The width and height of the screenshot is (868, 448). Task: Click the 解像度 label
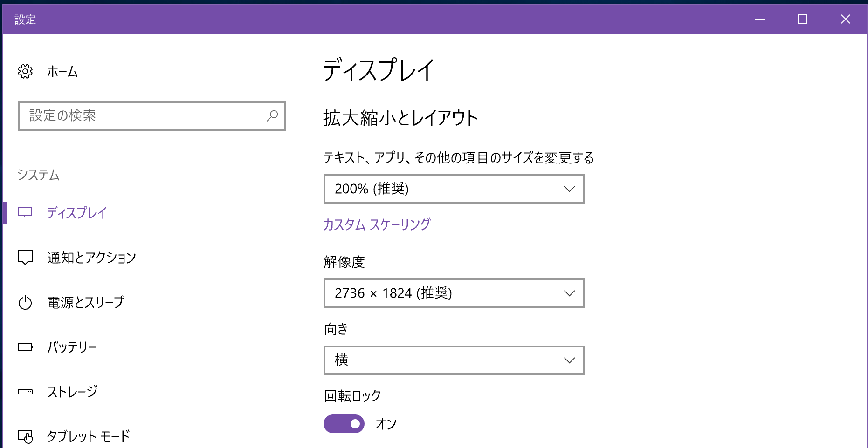tap(344, 262)
